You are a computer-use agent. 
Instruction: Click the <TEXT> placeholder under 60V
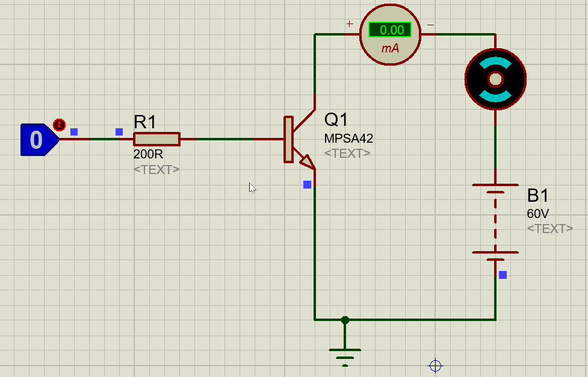coord(549,228)
